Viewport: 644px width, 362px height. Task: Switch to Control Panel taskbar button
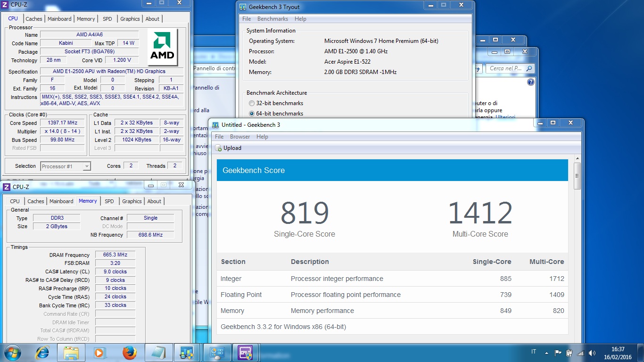[217, 353]
